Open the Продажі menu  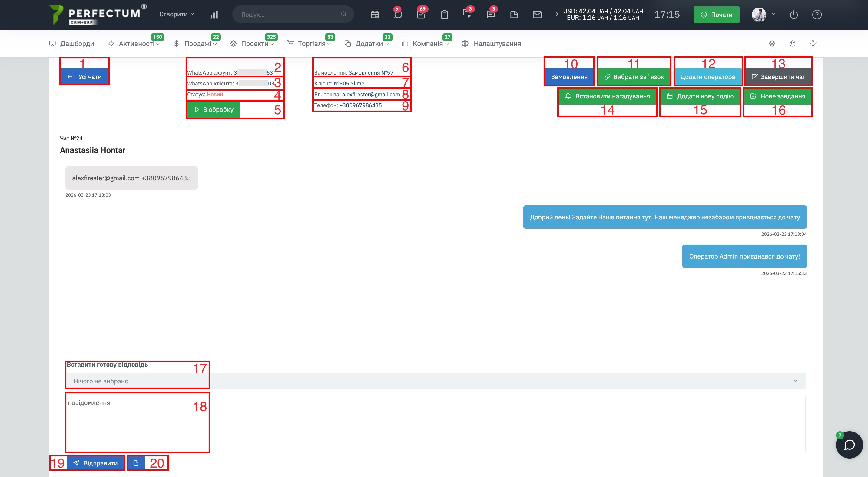point(197,43)
